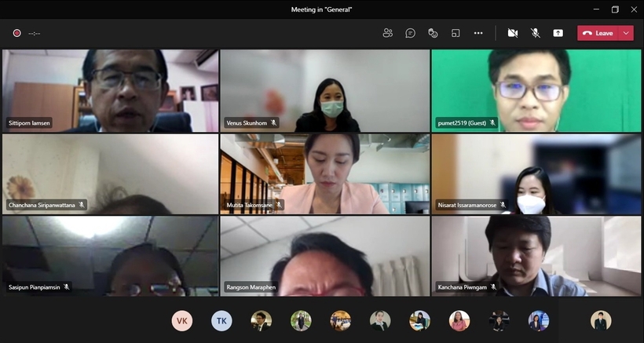The image size is (644, 343).
Task: Open raise hand and reactions menu
Action: 433,33
